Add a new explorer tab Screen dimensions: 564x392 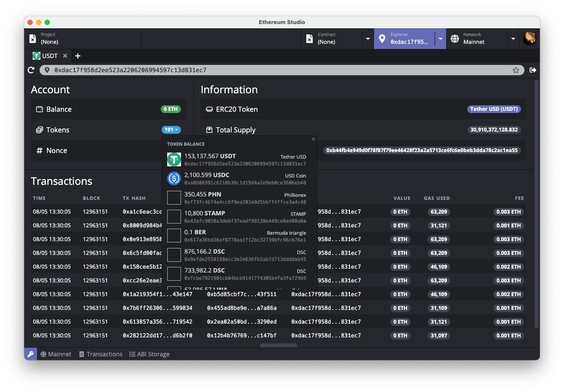click(x=78, y=56)
